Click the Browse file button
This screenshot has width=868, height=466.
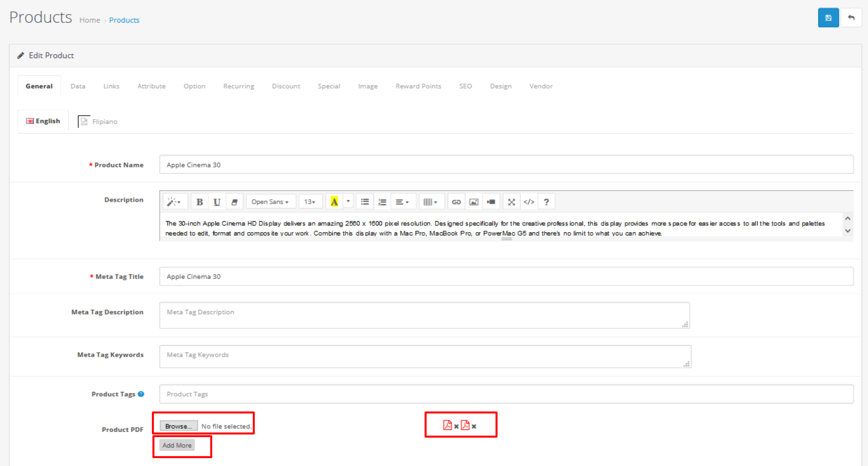pyautogui.click(x=179, y=426)
